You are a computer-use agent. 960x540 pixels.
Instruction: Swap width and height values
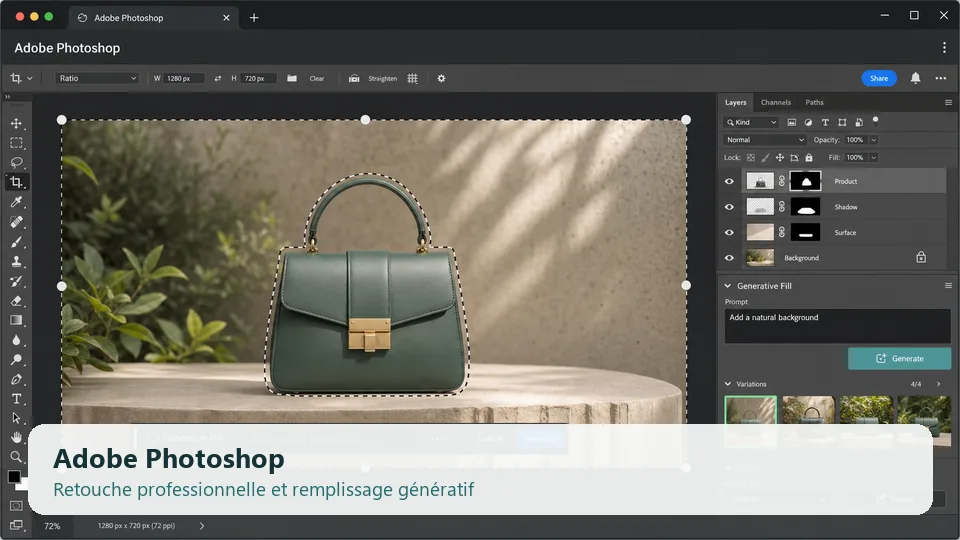pos(217,78)
